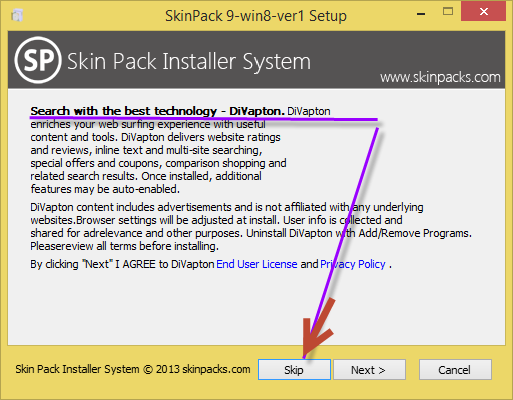This screenshot has height=400, width=513.
Task: Click the 'Search with the best technology - DiVapton.' heading
Action: (158, 111)
